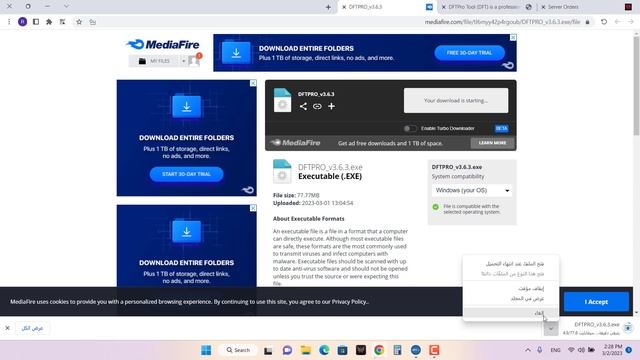
Task: Click the MY FILES button
Action: [x=155, y=61]
